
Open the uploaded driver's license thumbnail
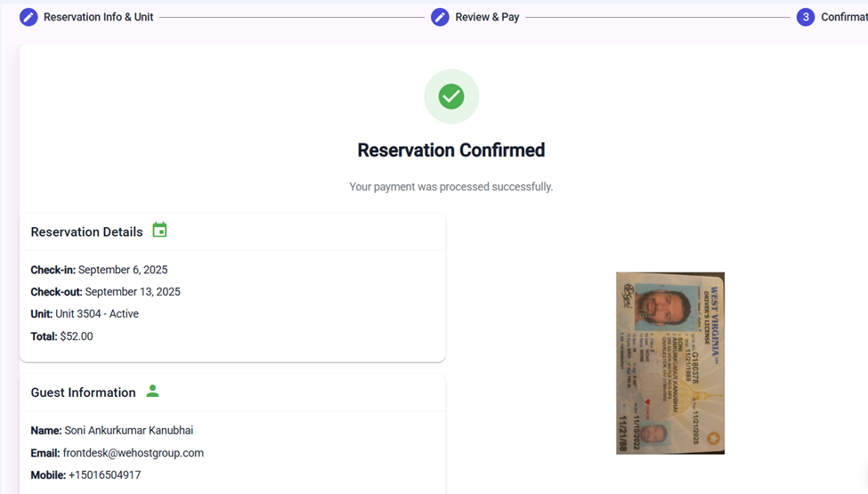(669, 363)
